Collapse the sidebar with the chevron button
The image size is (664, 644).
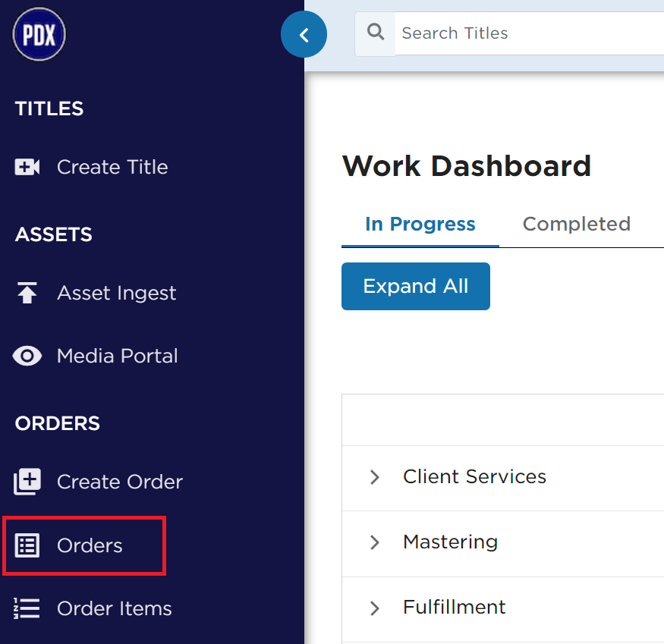pos(304,34)
